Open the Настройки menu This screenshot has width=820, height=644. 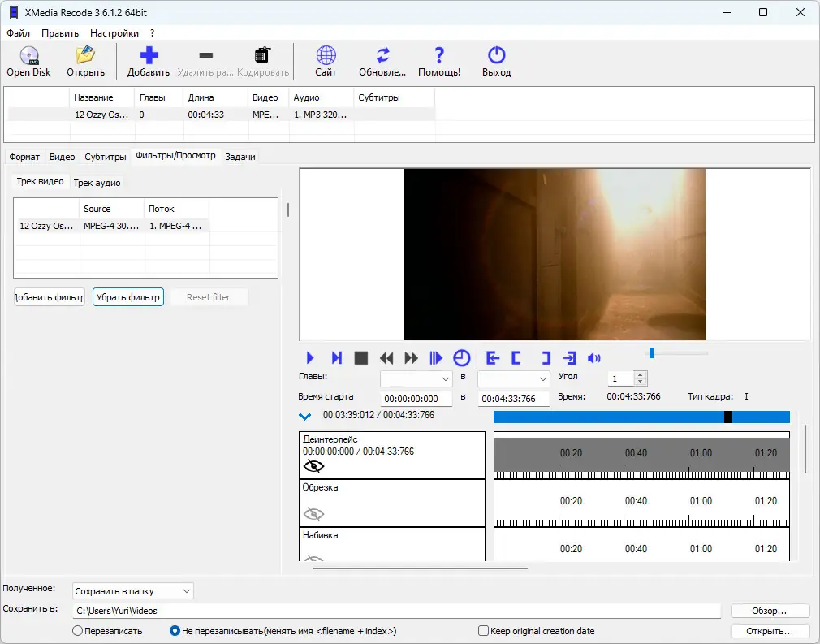(x=114, y=33)
